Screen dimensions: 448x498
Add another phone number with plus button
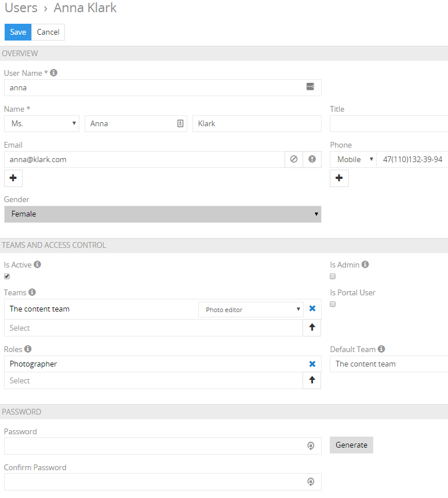pos(339,178)
